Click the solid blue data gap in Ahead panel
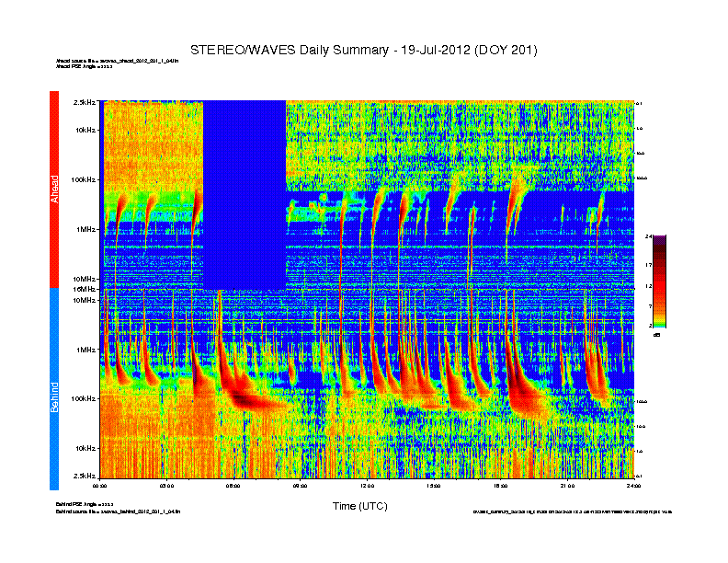The height and width of the screenshot is (563, 728). click(x=244, y=193)
